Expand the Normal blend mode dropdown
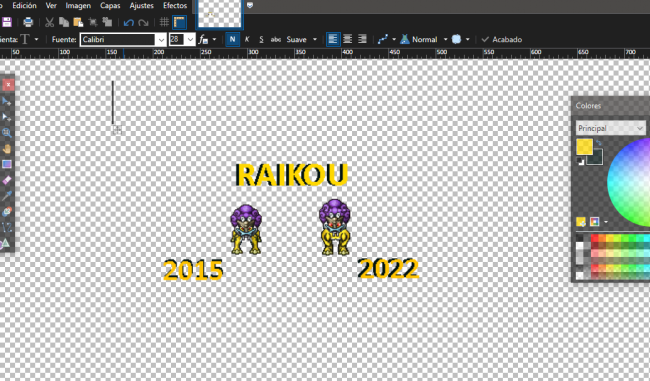This screenshot has width=650, height=381. (445, 39)
